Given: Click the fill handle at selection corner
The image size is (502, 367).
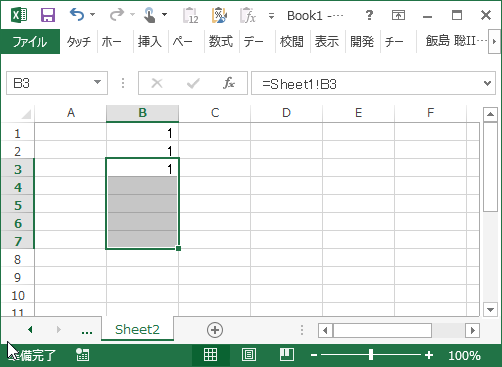Looking at the screenshot, I should pos(178,248).
